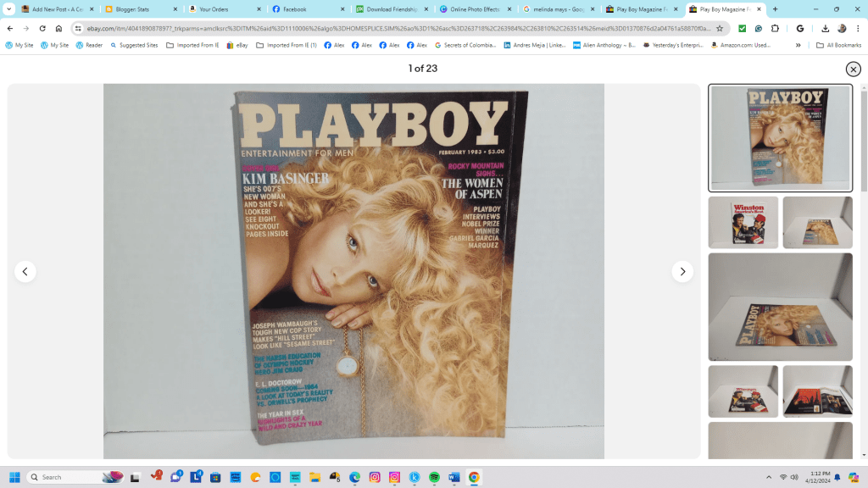Click the browser Home button

click(x=58, y=28)
